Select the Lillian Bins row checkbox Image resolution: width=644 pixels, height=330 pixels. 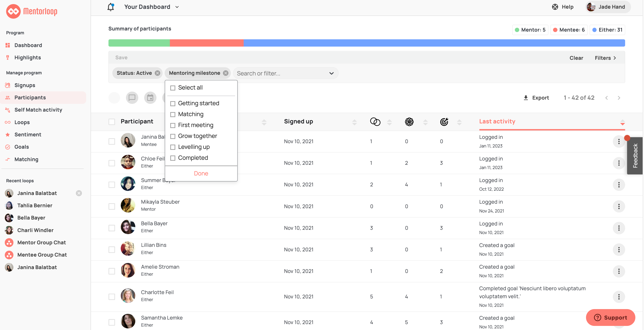(x=111, y=250)
